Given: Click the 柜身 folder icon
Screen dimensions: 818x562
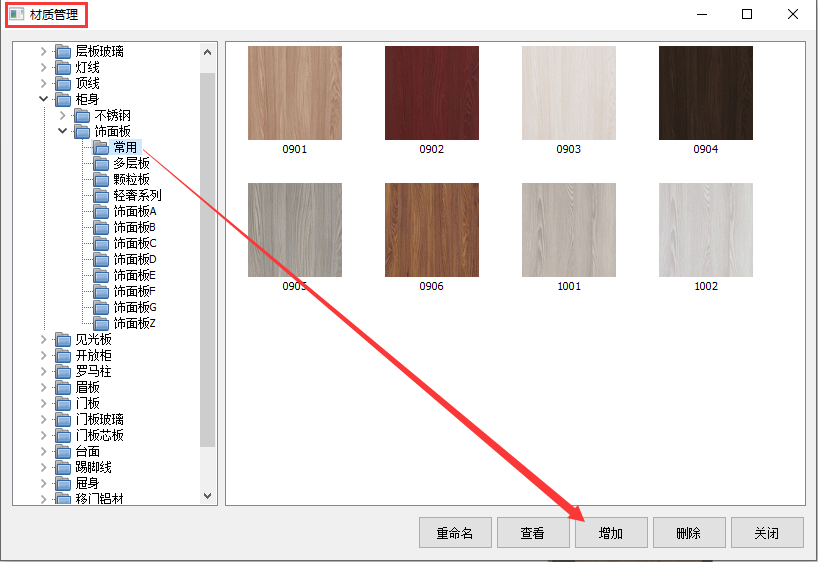Looking at the screenshot, I should [x=63, y=100].
